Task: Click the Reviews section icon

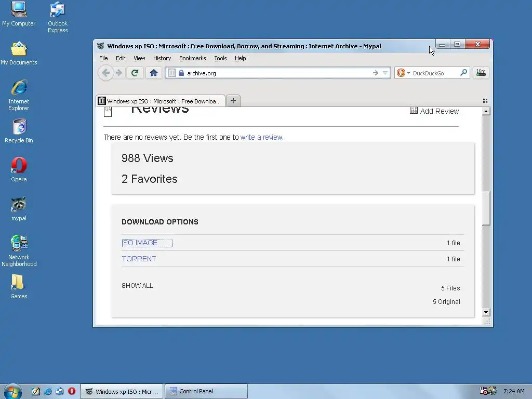Action: tap(108, 111)
